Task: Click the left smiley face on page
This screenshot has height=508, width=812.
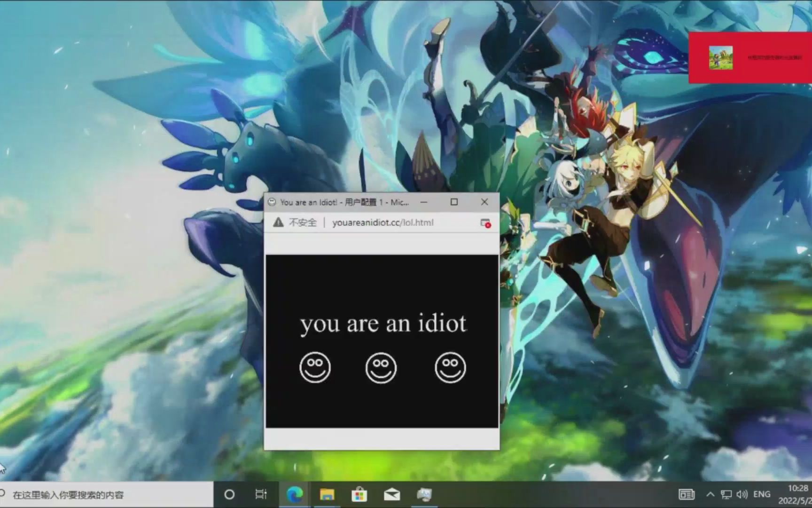Action: (315, 367)
